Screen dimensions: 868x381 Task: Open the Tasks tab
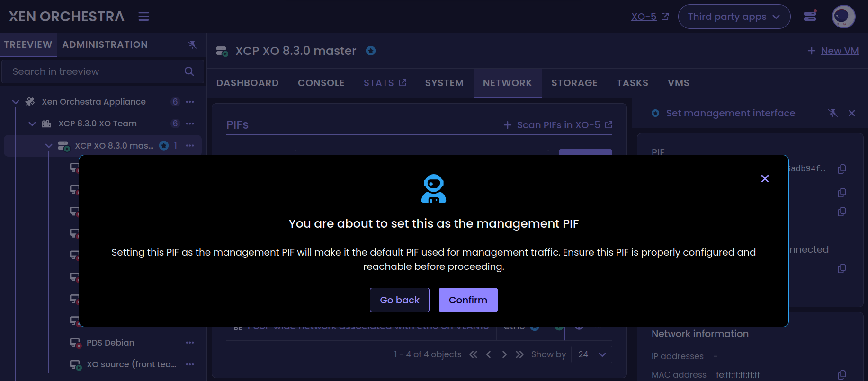(633, 83)
